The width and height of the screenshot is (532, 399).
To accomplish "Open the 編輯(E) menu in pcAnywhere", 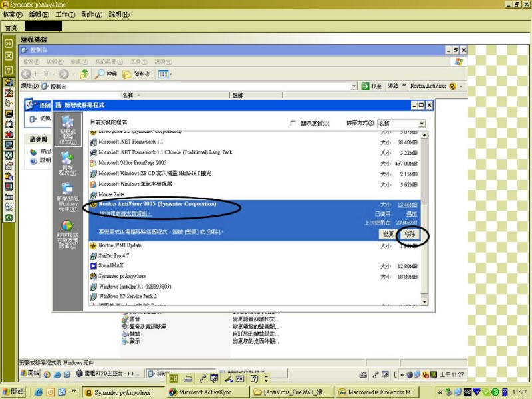I will 39,15.
